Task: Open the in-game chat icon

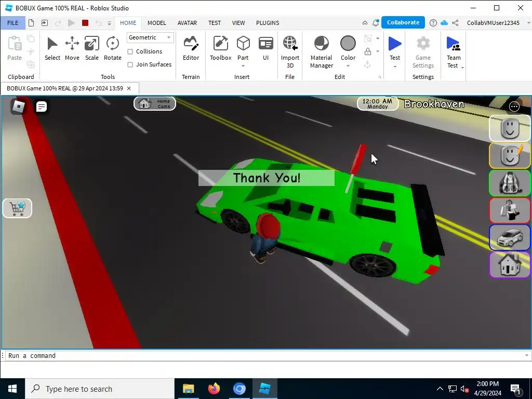Action: (x=42, y=107)
